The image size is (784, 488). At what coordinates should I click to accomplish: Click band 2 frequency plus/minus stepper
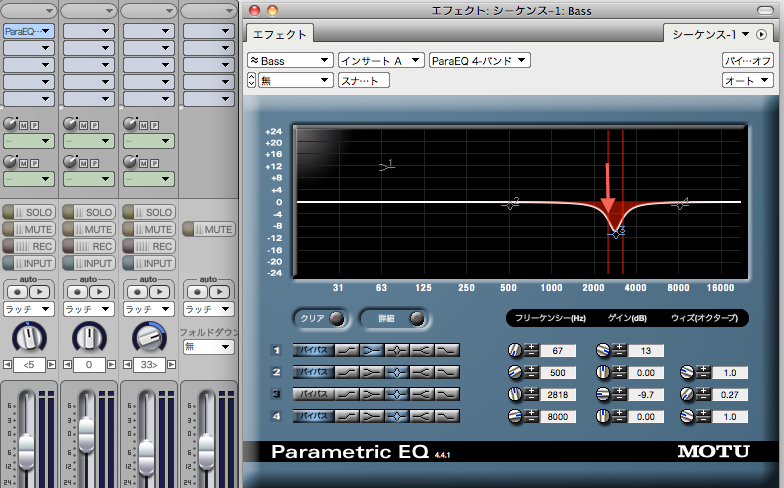point(530,372)
